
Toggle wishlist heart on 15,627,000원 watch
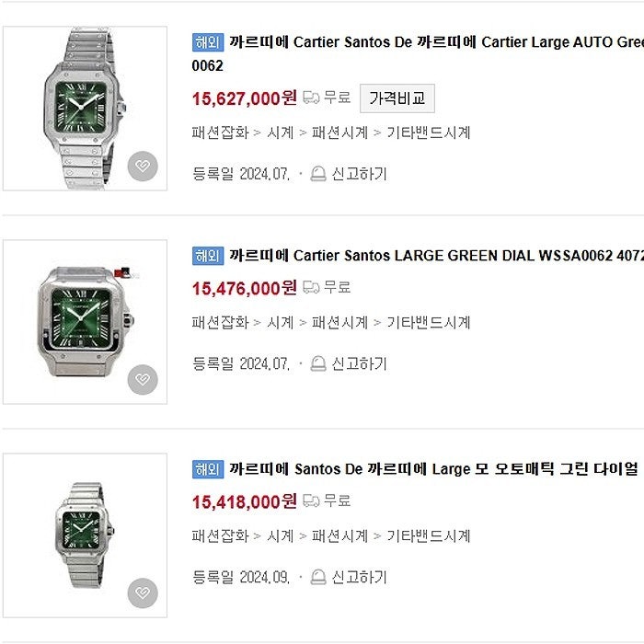coord(143,166)
